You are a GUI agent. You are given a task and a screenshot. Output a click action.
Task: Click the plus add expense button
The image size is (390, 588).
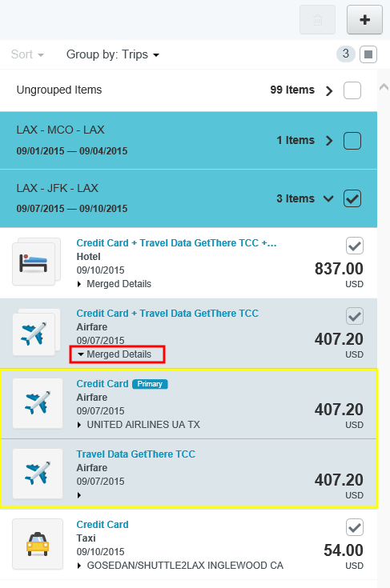click(x=364, y=20)
